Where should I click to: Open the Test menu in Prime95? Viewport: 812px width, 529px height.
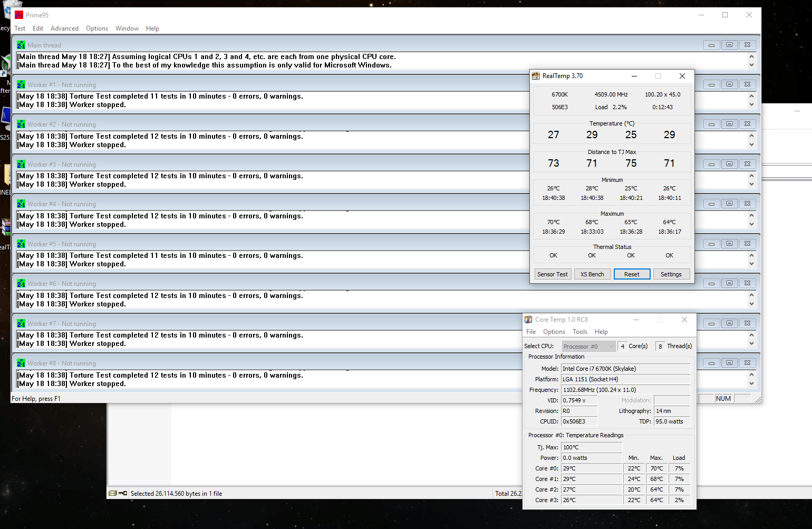(x=20, y=28)
